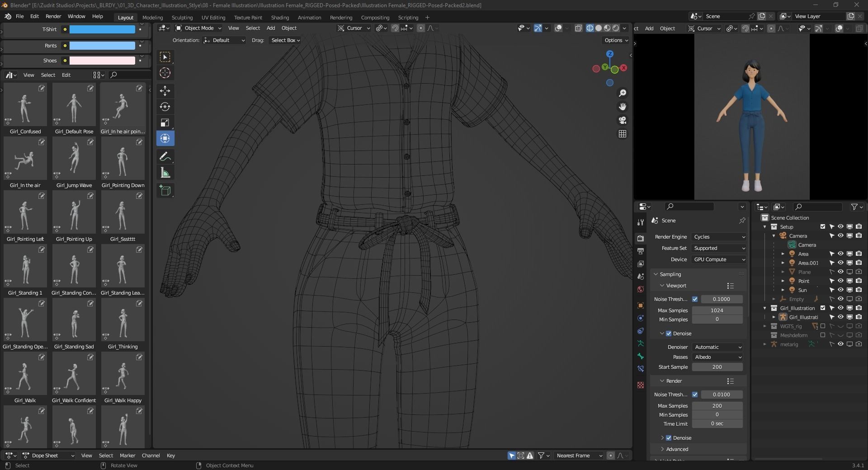The width and height of the screenshot is (868, 470).
Task: Expand the Advanced render section
Action: pyautogui.click(x=677, y=449)
